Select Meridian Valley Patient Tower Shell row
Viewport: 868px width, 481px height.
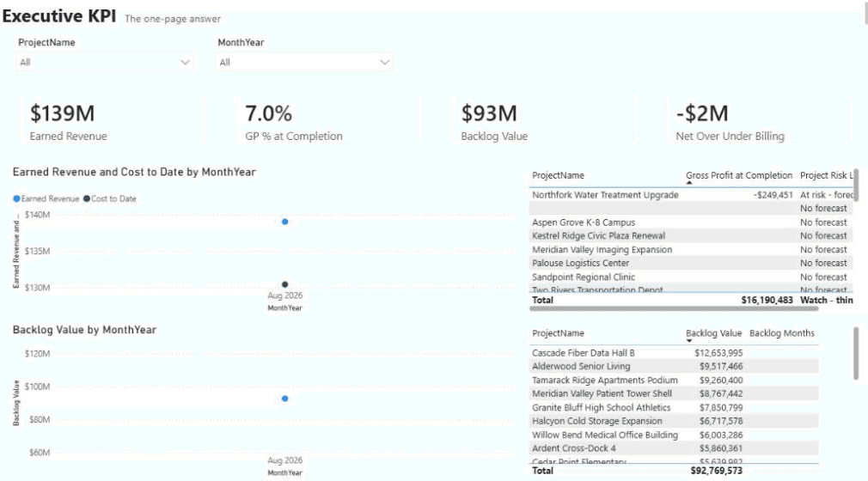(674, 393)
